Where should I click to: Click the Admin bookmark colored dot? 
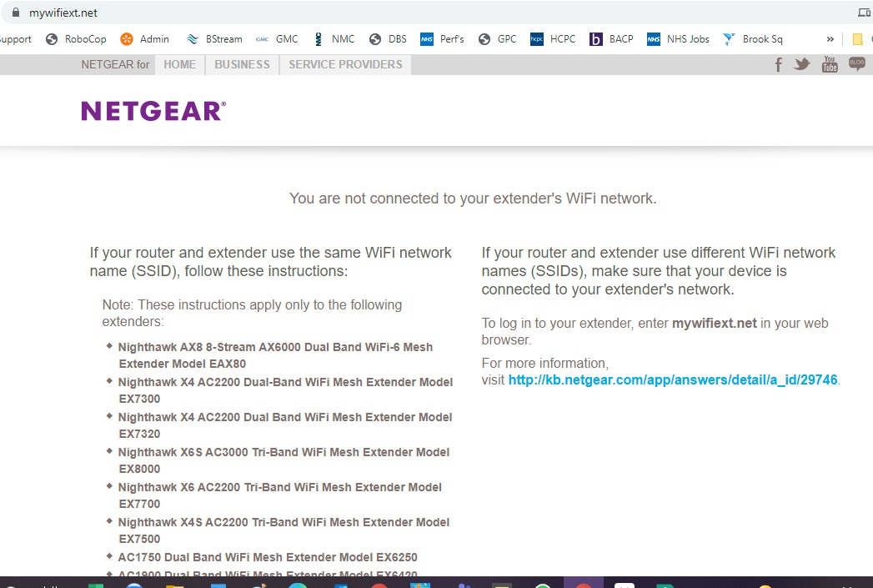(128, 38)
